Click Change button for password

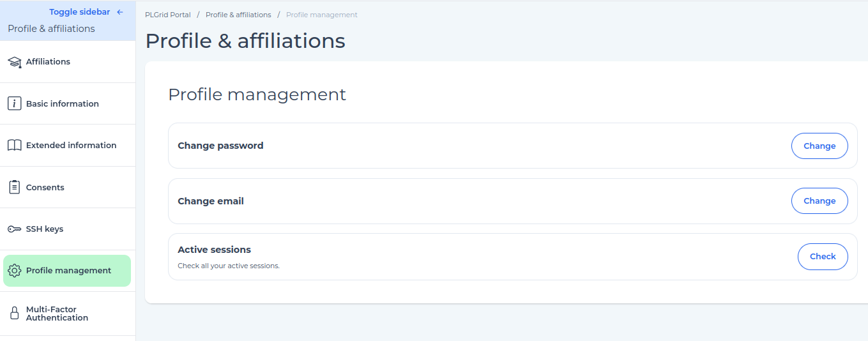pyautogui.click(x=819, y=146)
